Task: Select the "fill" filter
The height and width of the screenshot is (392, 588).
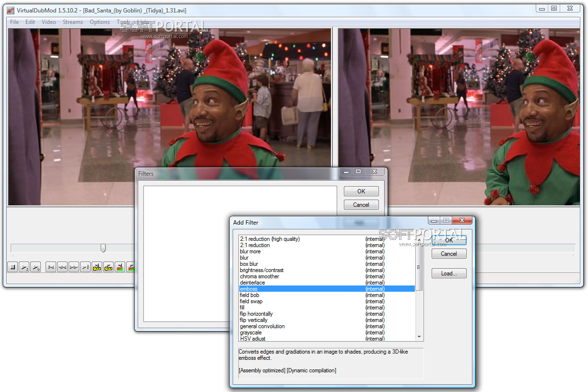Action: tap(327, 308)
